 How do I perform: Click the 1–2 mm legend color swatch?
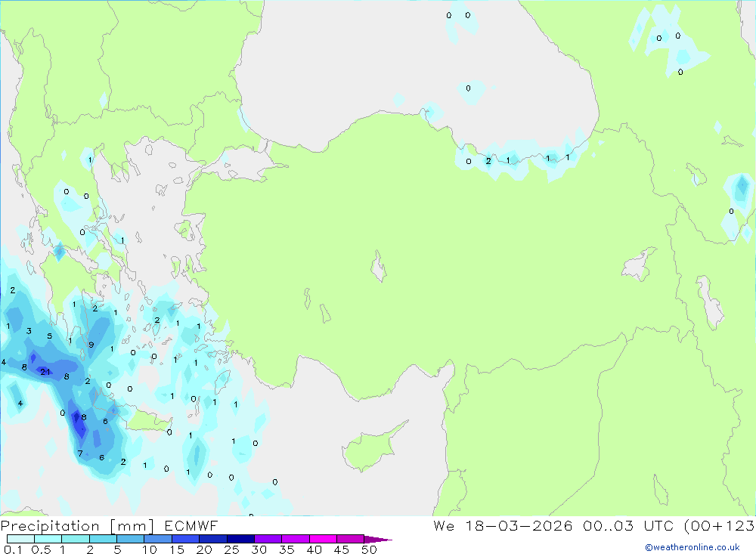point(76,539)
